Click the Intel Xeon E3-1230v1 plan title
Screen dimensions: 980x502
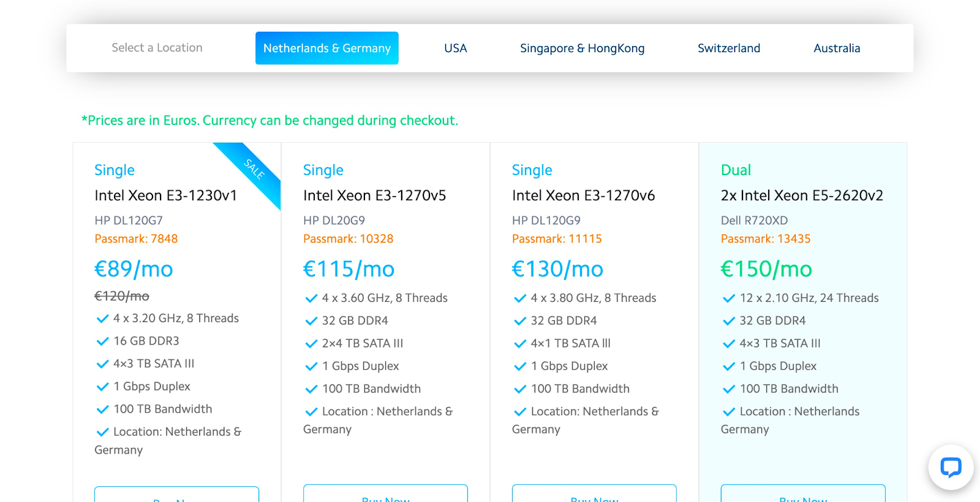pos(165,195)
